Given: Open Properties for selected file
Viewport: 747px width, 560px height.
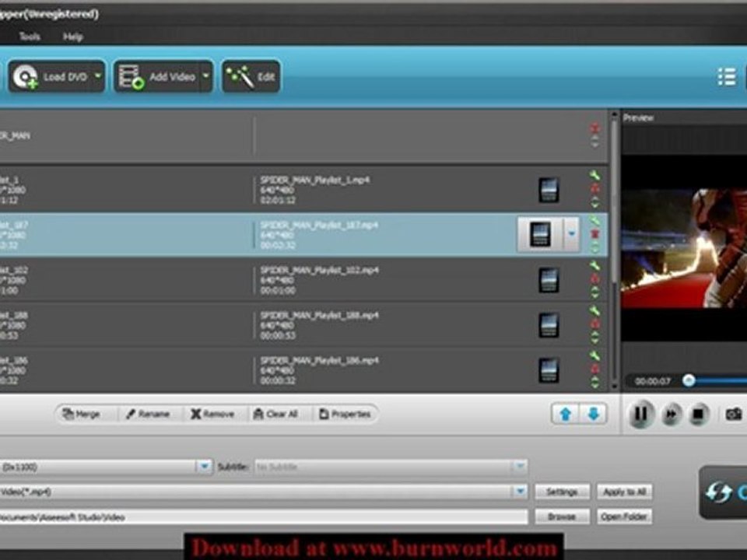Looking at the screenshot, I should [345, 414].
